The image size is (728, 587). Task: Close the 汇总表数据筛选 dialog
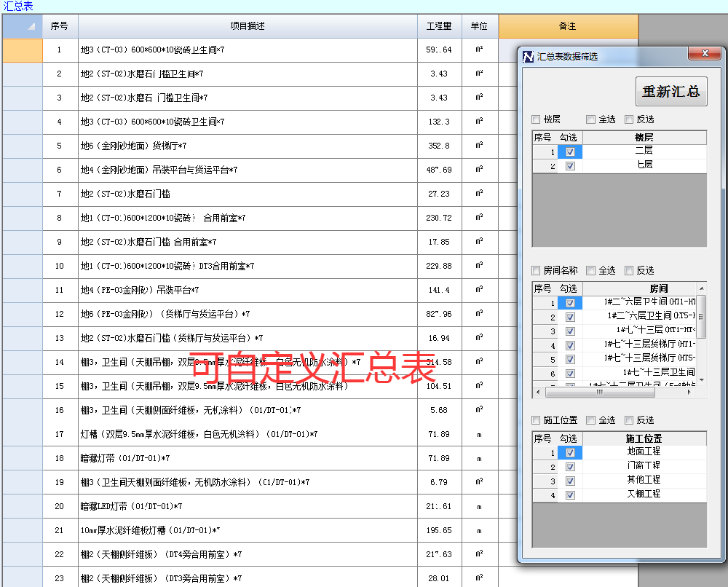click(704, 53)
